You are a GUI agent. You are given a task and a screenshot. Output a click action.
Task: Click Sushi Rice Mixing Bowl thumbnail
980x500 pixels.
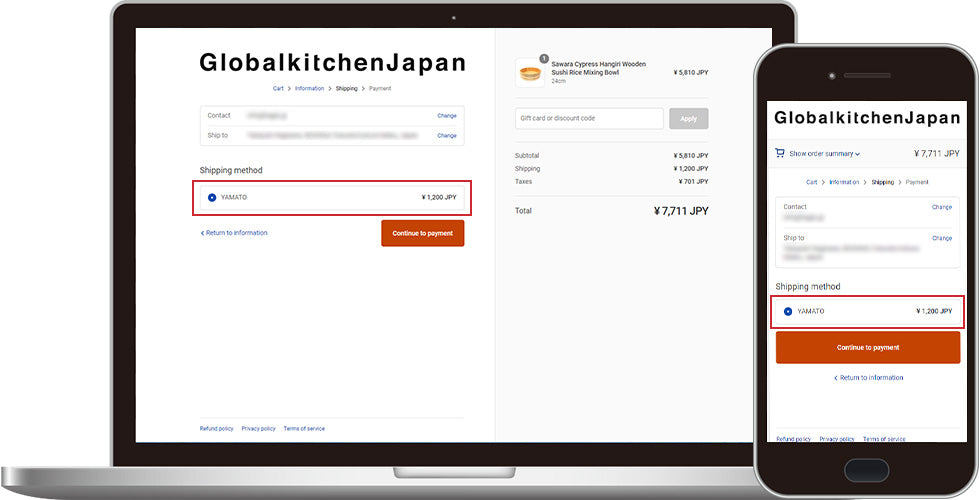[x=530, y=73]
